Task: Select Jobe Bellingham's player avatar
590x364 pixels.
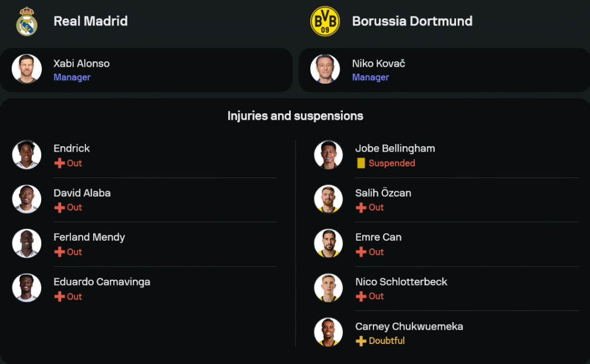Action: point(329,155)
